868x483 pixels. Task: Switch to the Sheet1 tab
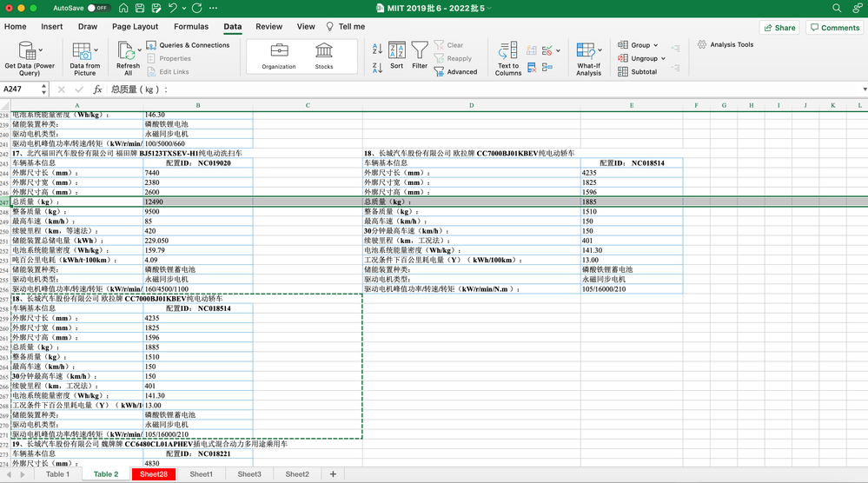201,474
